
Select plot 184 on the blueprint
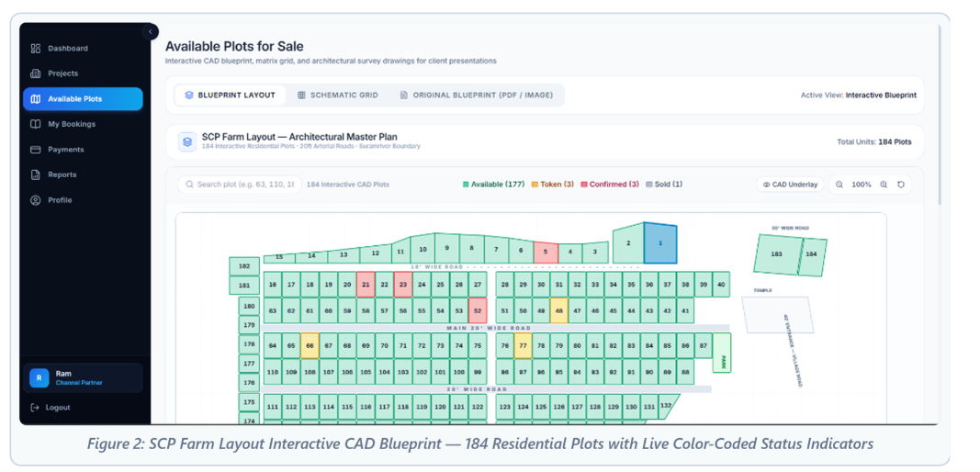[x=812, y=254]
